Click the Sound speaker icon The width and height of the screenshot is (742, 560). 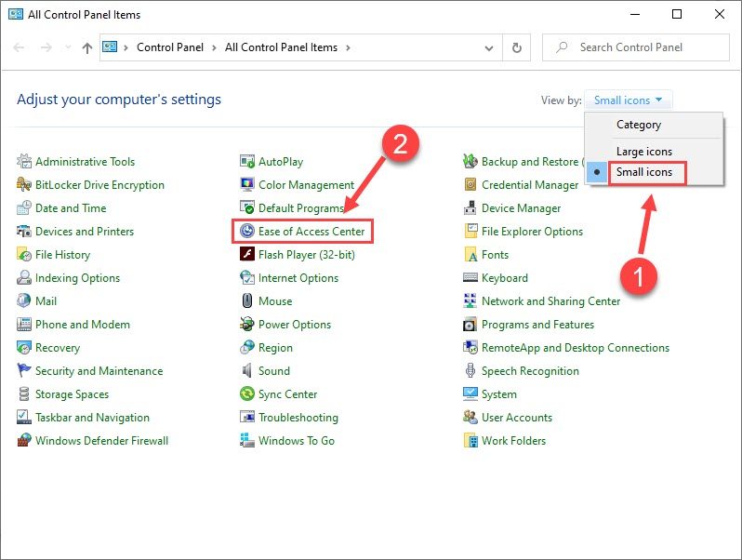coord(247,371)
